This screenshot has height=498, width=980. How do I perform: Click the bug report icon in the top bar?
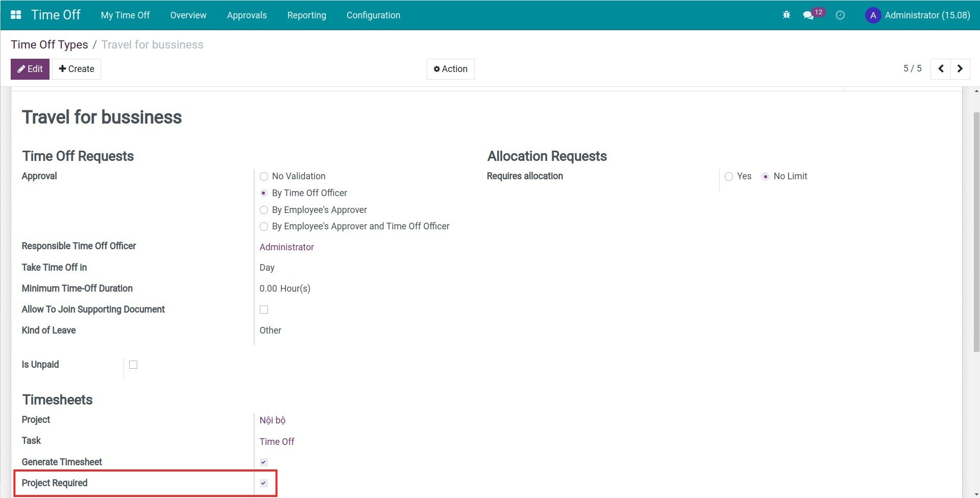coord(786,15)
